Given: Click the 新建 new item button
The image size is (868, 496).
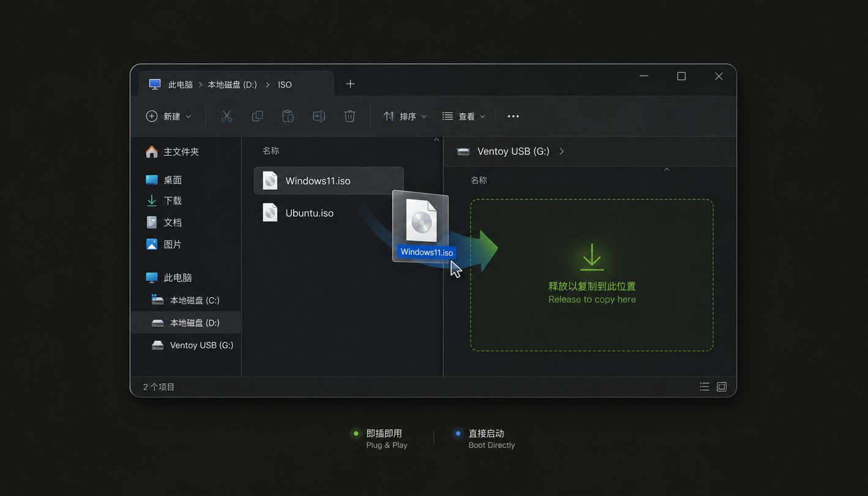Looking at the screenshot, I should [168, 116].
